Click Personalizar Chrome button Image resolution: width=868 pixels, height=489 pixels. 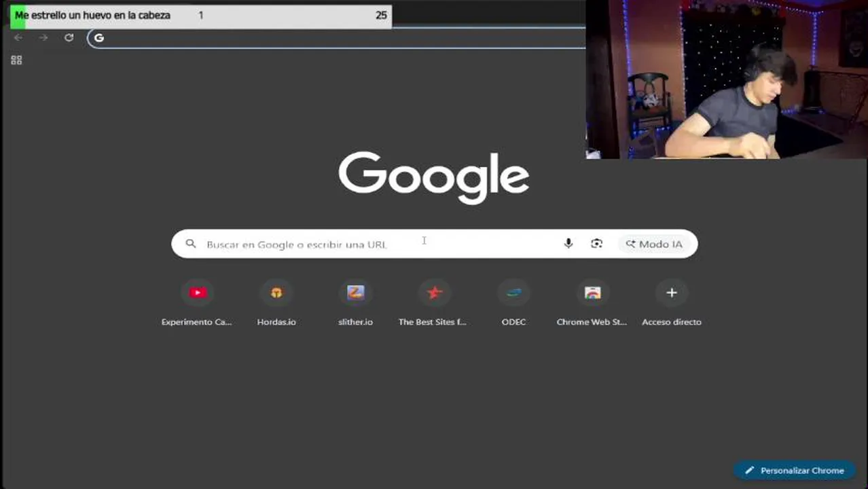pyautogui.click(x=794, y=470)
